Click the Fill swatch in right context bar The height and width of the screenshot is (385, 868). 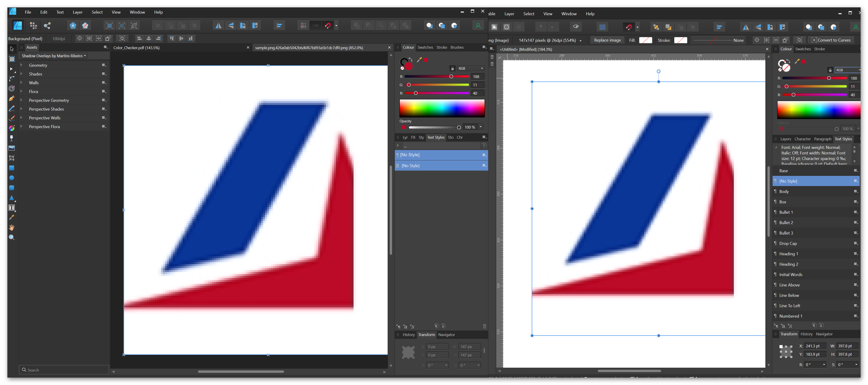[x=645, y=40]
